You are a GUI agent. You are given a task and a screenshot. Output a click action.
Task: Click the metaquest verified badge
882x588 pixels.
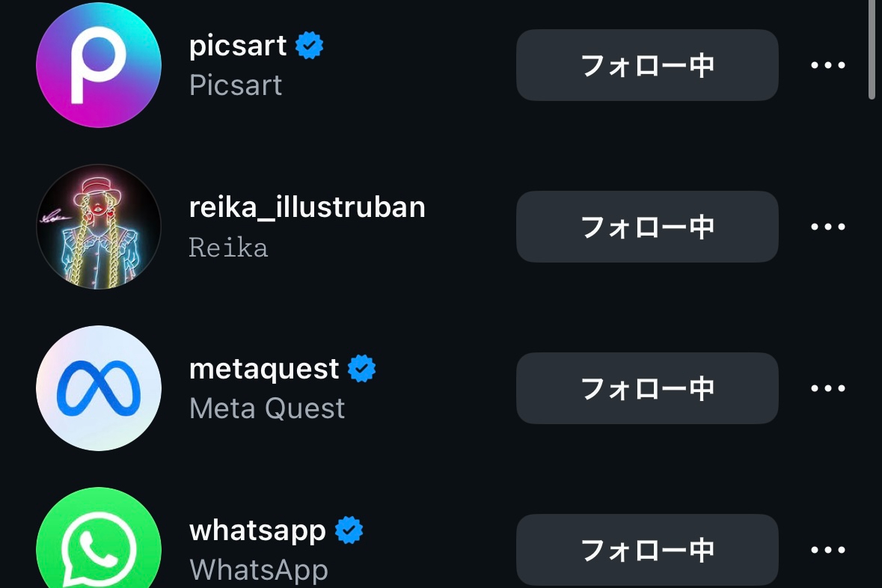[x=362, y=369]
